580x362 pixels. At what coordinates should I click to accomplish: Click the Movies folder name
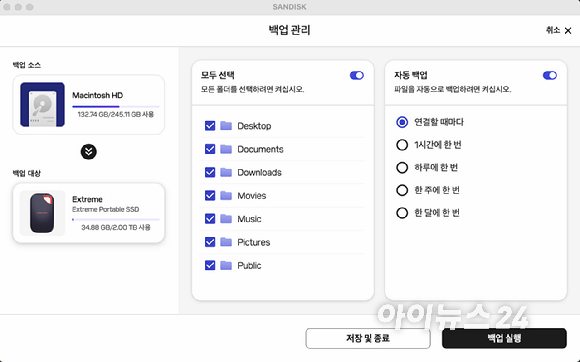[x=252, y=196]
